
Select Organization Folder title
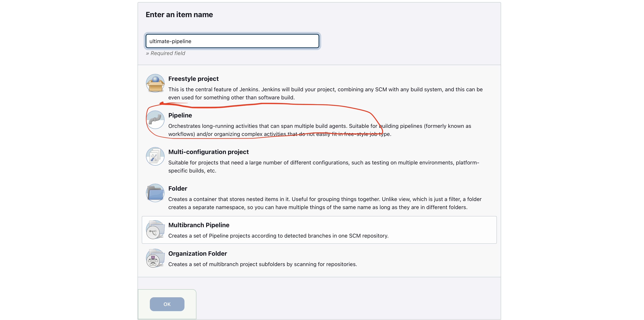coord(198,253)
